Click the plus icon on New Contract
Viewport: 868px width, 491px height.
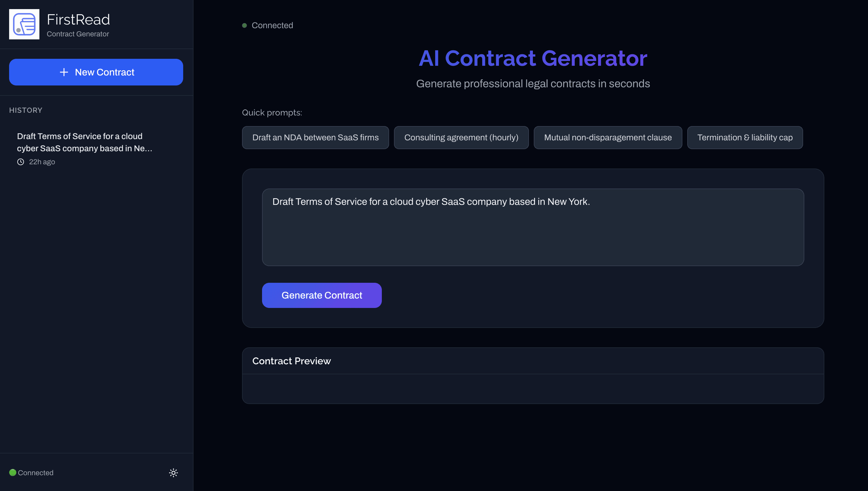pos(64,72)
